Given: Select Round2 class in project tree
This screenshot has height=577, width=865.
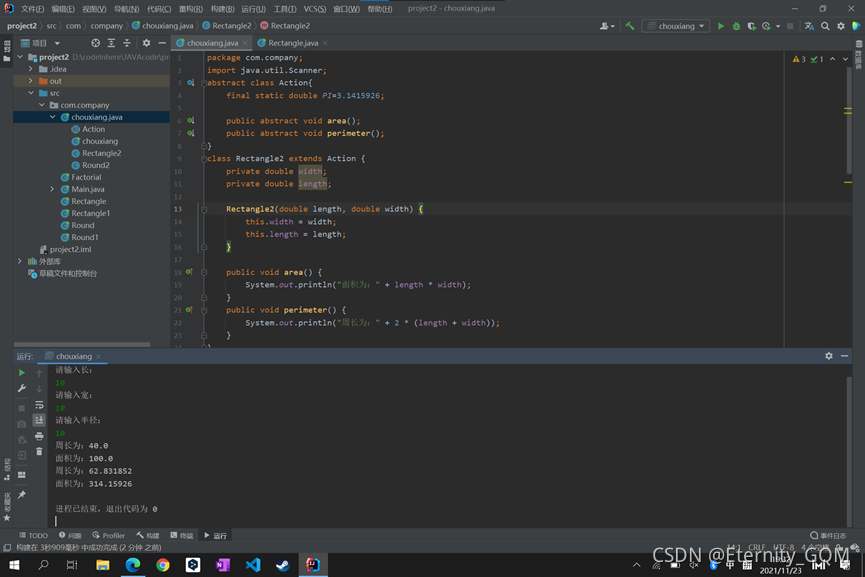Looking at the screenshot, I should (95, 165).
